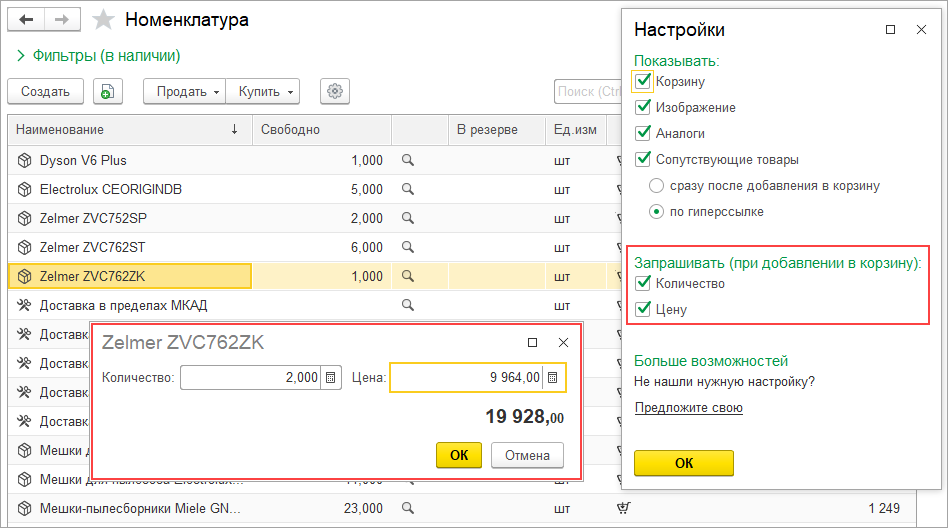Click the Создать button

pos(46,91)
